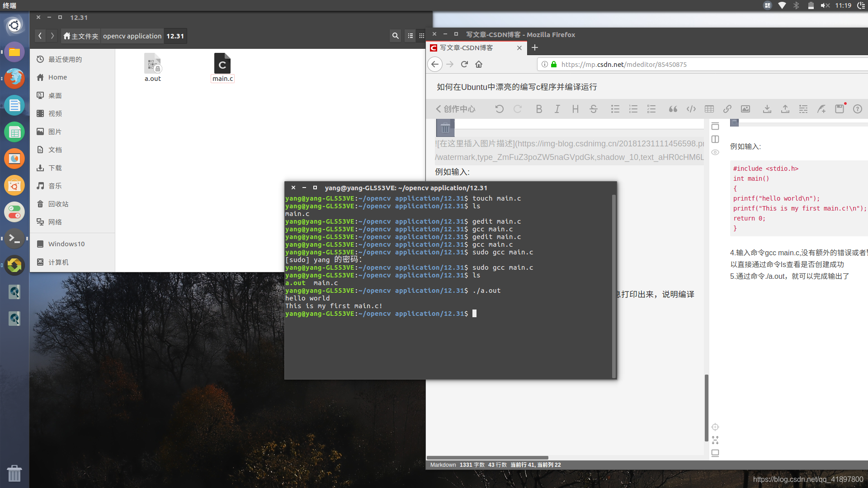Image resolution: width=868 pixels, height=488 pixels.
Task: Click the publish article pen icon
Action: 821,109
